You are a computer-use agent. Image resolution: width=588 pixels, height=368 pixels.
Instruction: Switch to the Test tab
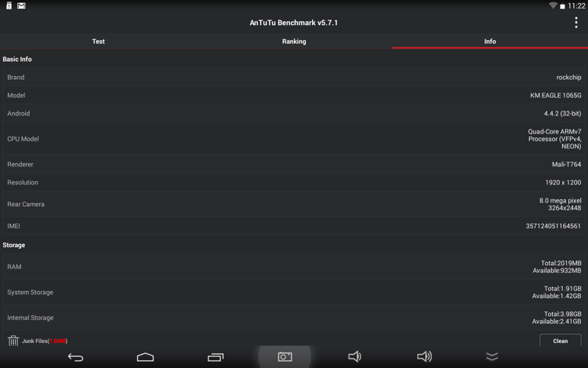pyautogui.click(x=98, y=42)
